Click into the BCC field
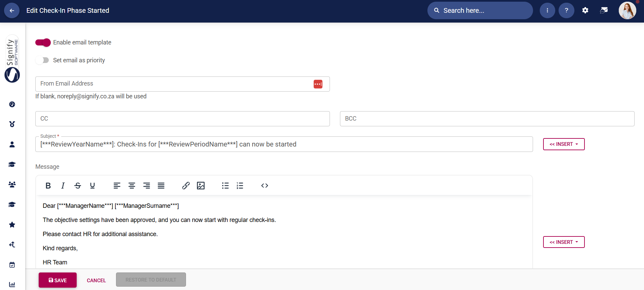 click(x=487, y=119)
